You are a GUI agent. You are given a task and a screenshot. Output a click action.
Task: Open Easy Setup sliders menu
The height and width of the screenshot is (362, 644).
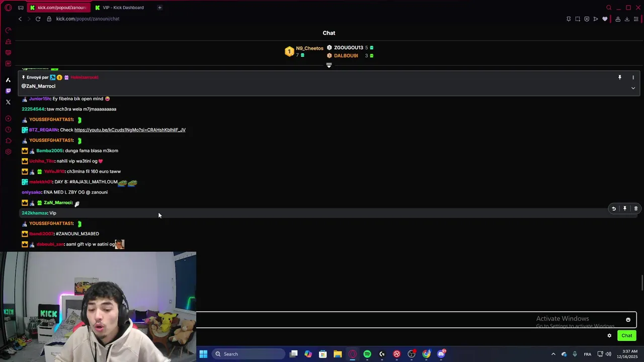tap(636, 19)
